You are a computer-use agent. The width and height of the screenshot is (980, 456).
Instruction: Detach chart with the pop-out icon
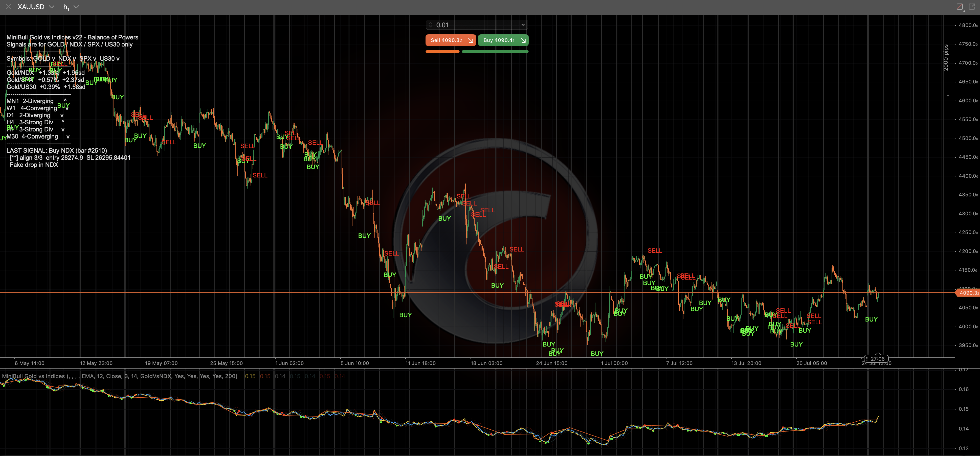pyautogui.click(x=972, y=7)
